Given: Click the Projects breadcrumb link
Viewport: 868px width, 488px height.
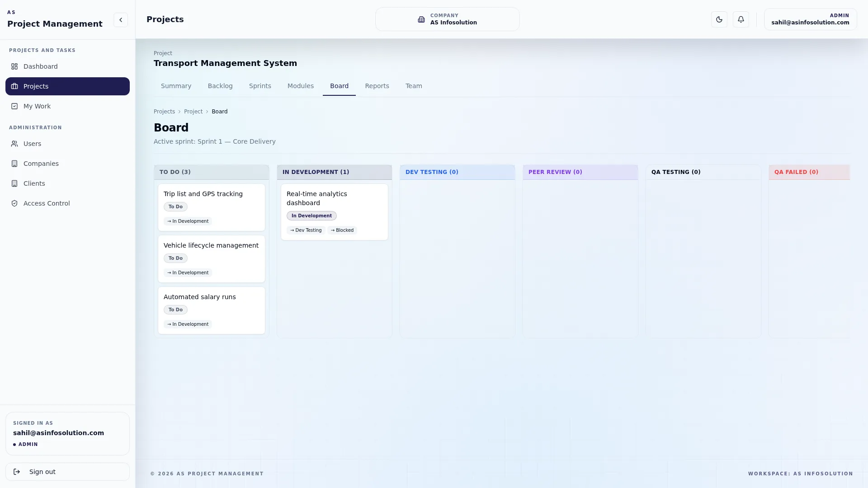Looking at the screenshot, I should pos(164,112).
